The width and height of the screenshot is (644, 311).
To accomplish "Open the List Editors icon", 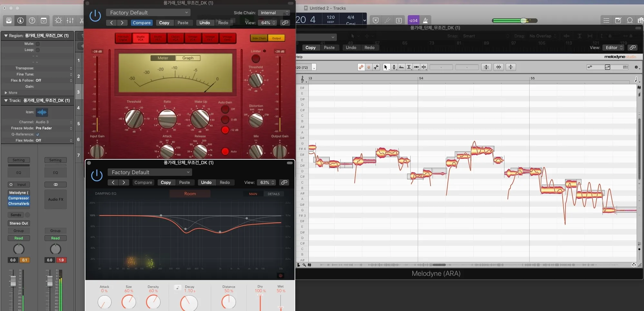I will click(606, 21).
